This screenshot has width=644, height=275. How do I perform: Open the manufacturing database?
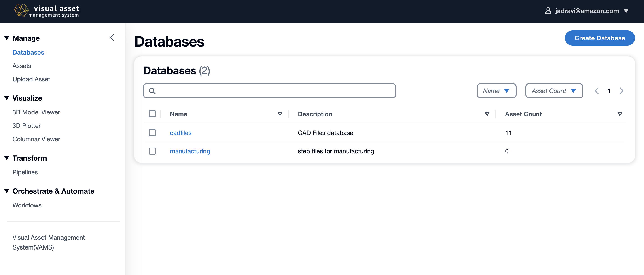190,151
